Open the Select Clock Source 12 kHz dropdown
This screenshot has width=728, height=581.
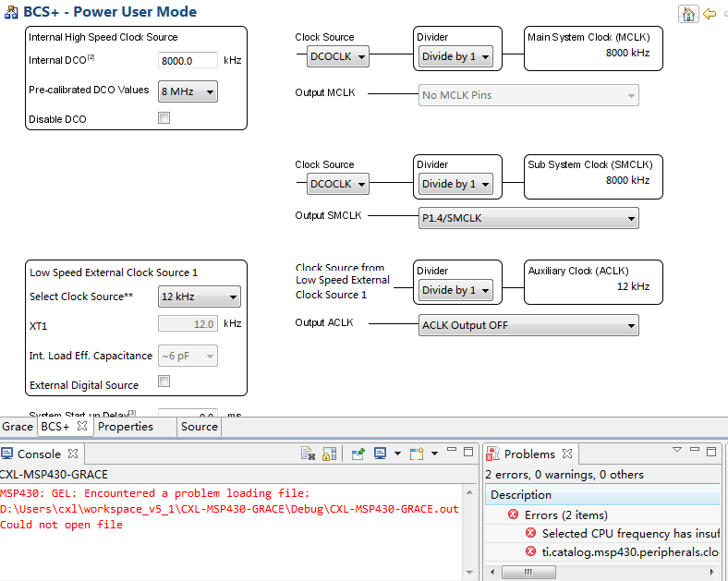coord(200,297)
